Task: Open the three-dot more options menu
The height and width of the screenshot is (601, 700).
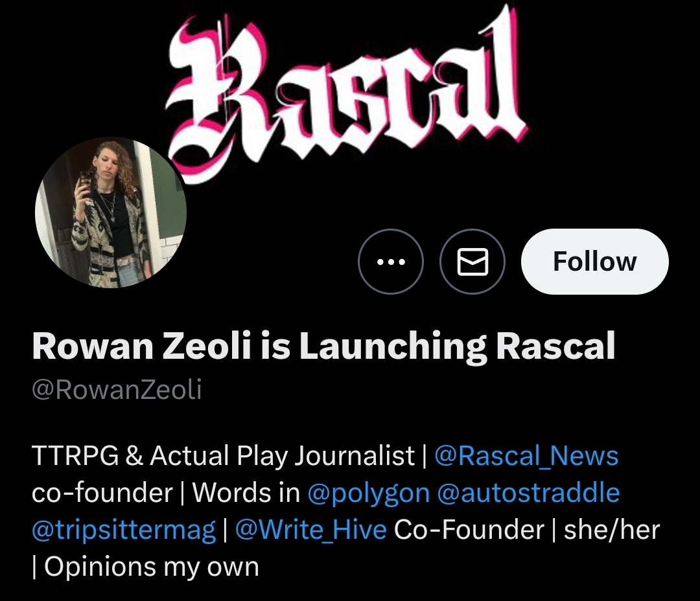Action: pos(391,262)
